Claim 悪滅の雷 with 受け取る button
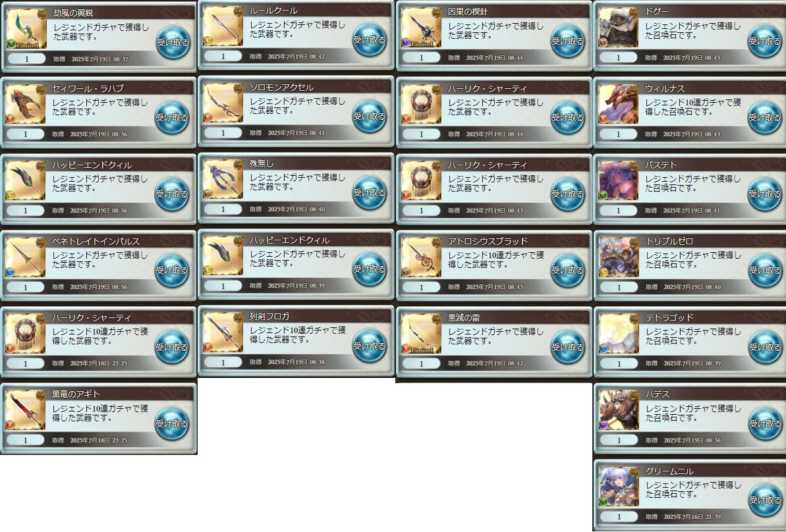Screen dimensions: 786x532 [x=567, y=347]
